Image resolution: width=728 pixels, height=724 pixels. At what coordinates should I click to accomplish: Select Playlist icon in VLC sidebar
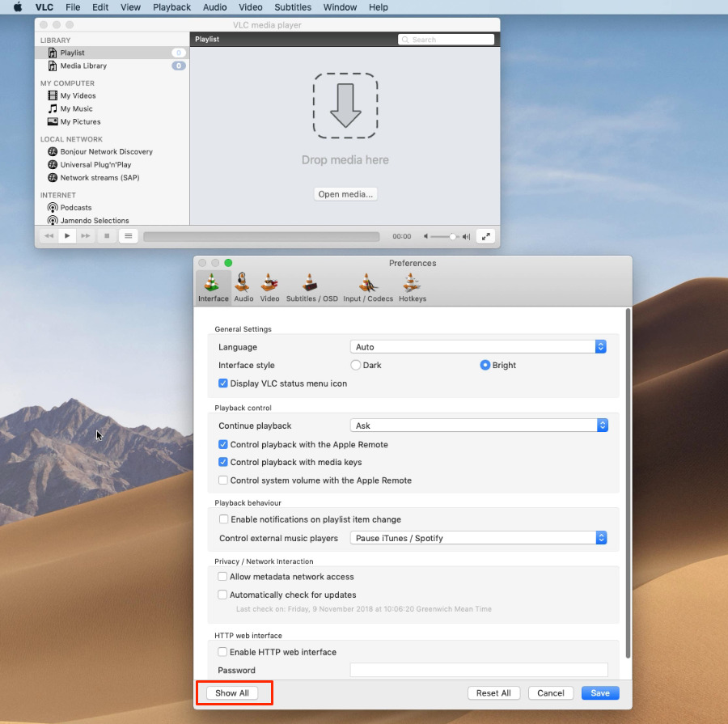point(53,53)
